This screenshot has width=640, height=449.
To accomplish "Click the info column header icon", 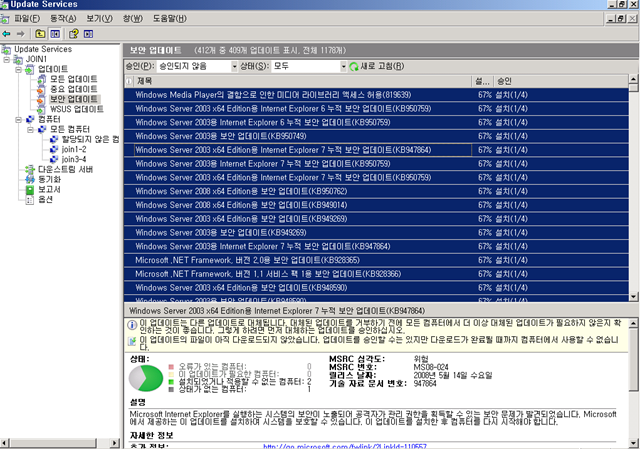I will (129, 81).
